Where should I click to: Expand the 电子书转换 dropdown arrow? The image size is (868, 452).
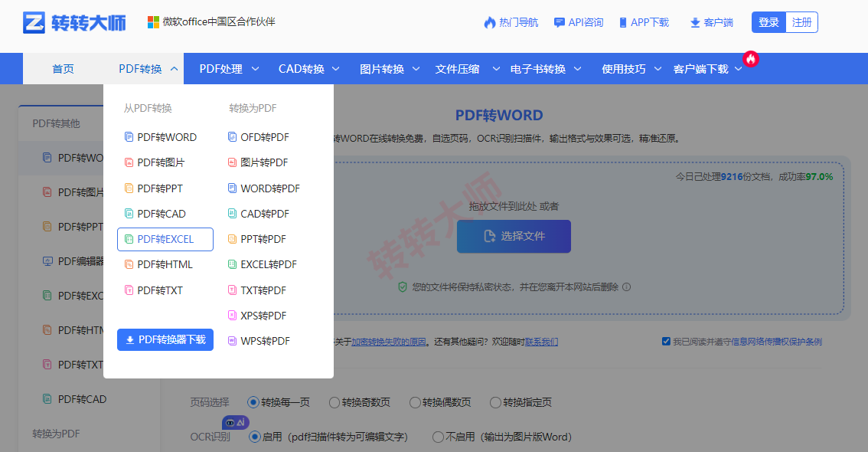pos(577,69)
